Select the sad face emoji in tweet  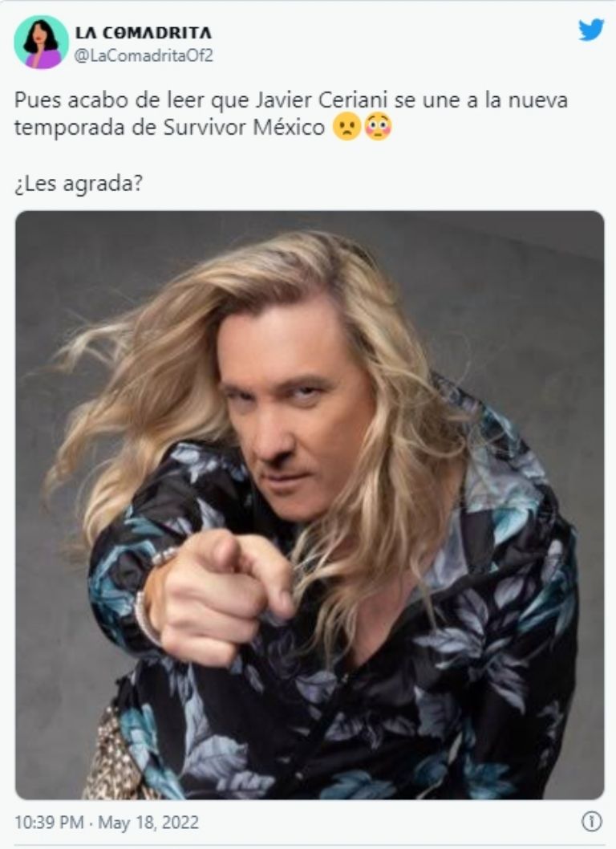click(346, 128)
